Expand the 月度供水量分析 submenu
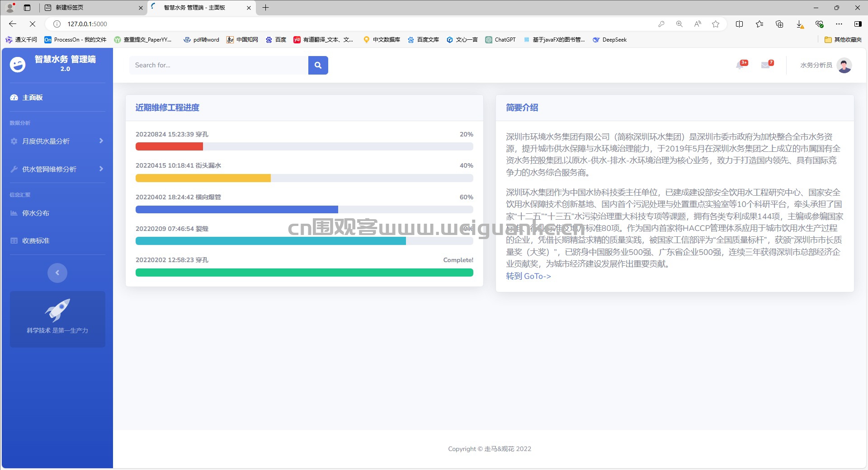The width and height of the screenshot is (868, 470). tap(57, 141)
